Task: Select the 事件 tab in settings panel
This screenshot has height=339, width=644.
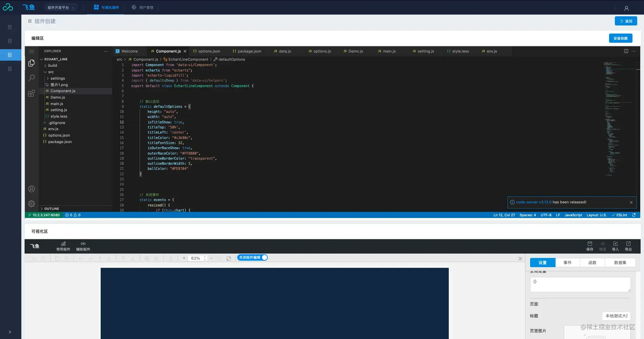Action: 567,263
